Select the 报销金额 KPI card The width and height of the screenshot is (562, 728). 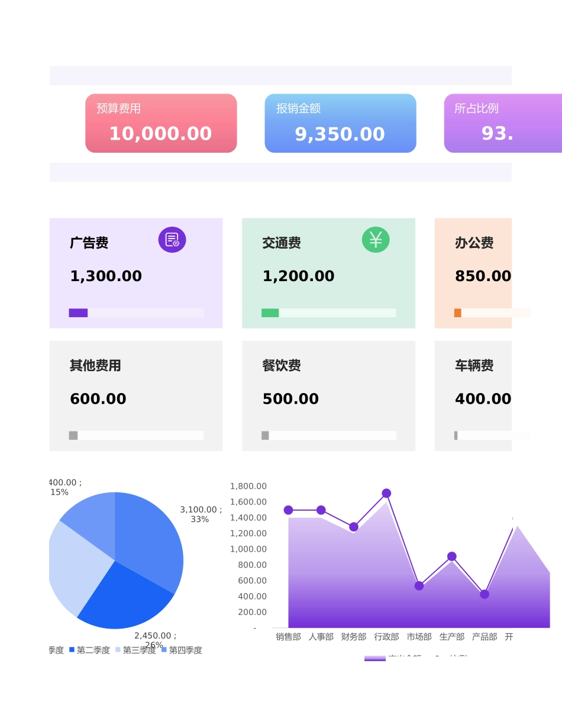coord(340,123)
